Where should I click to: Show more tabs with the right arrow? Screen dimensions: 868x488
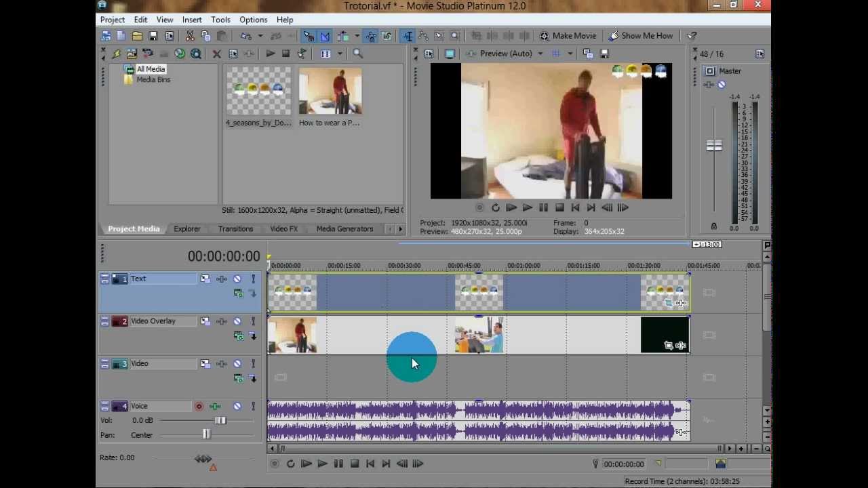(400, 229)
